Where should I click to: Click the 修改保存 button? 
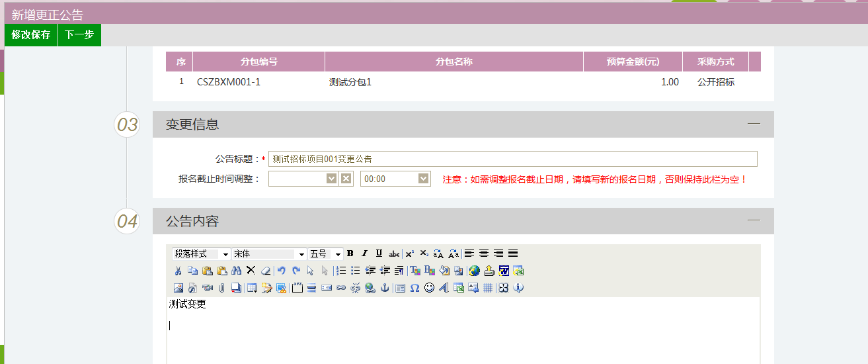(31, 35)
